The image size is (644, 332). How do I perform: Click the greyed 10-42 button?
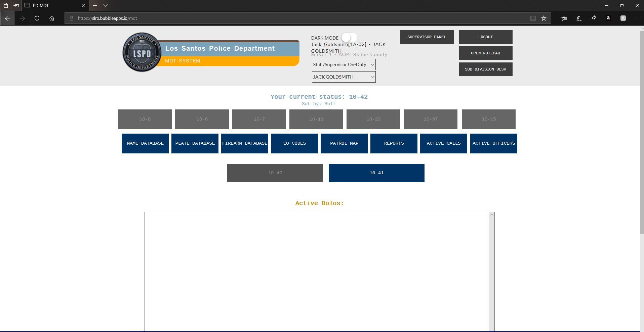[275, 173]
